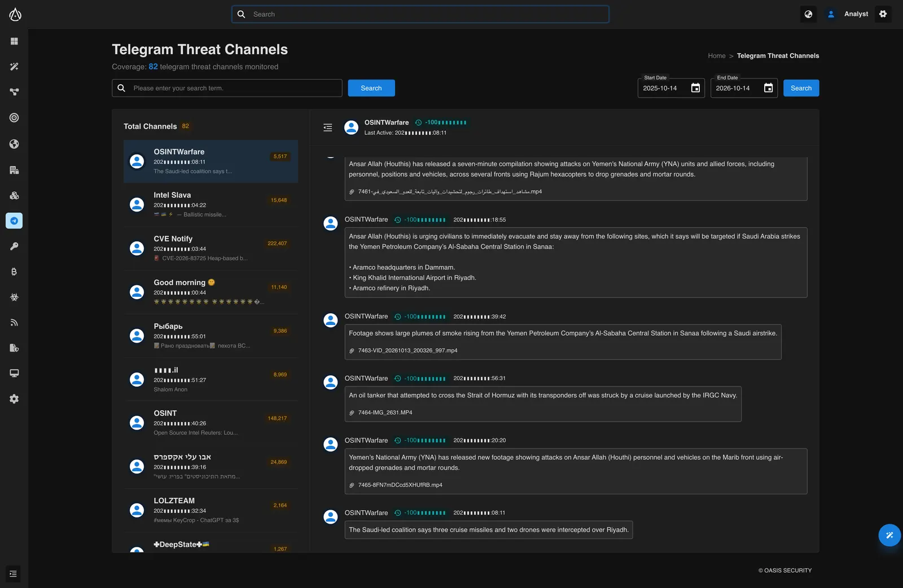This screenshot has width=903, height=588.
Task: Open the monitor icon in sidebar
Action: 14,373
